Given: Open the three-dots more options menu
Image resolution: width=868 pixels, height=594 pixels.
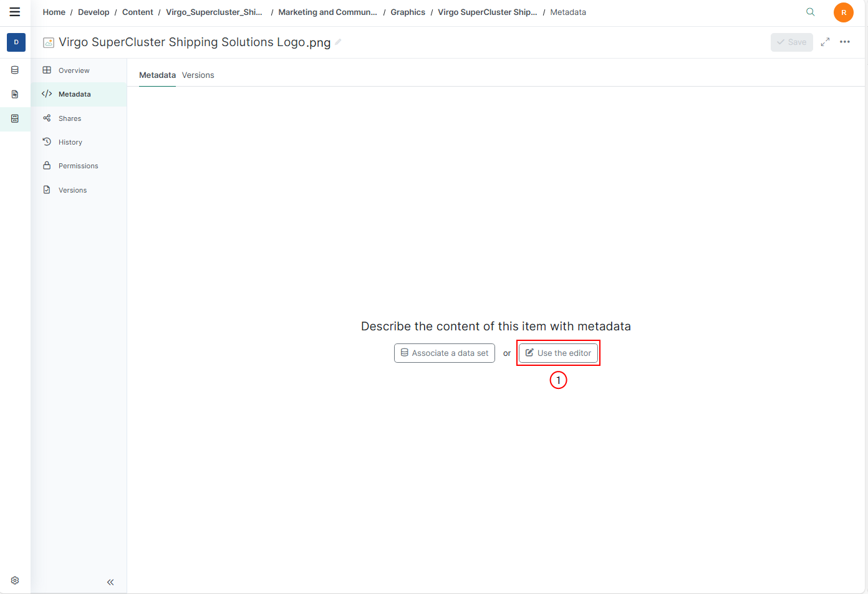Looking at the screenshot, I should click(x=845, y=42).
